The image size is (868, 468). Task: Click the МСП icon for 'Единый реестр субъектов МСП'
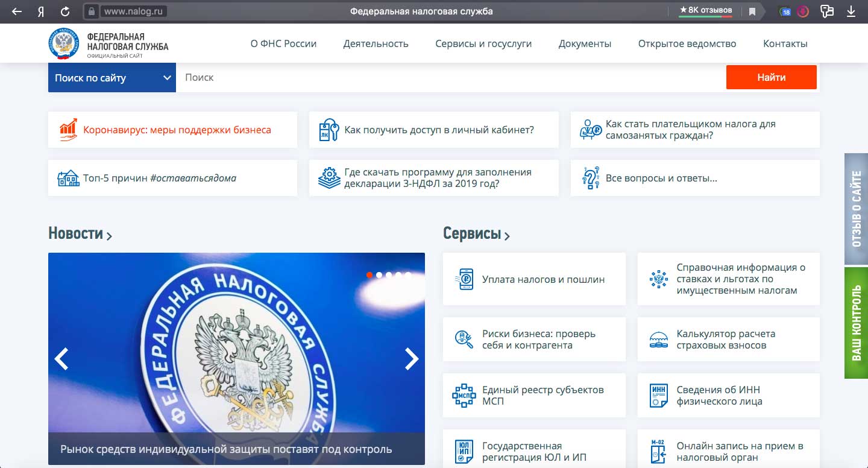pyautogui.click(x=464, y=396)
